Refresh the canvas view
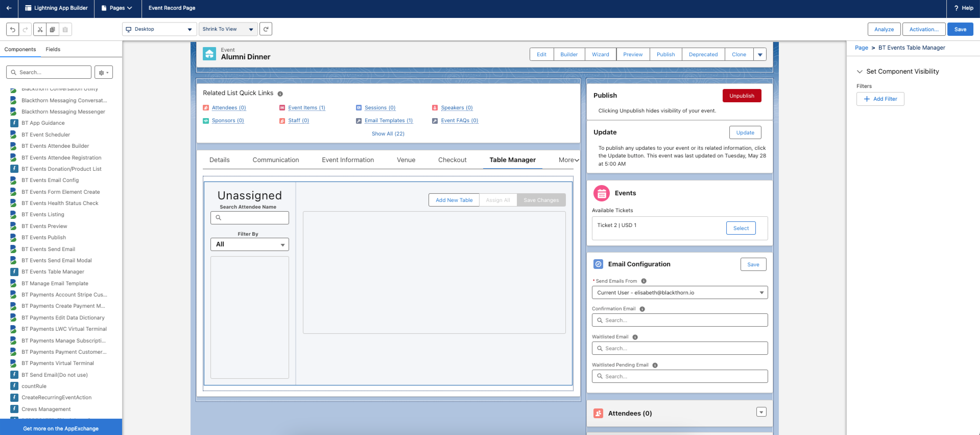Viewport: 980px width, 435px height. point(266,29)
